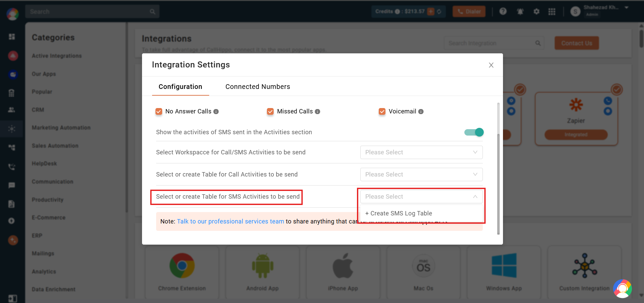Select Popular category
Viewport: 644px width, 303px height.
pos(42,92)
